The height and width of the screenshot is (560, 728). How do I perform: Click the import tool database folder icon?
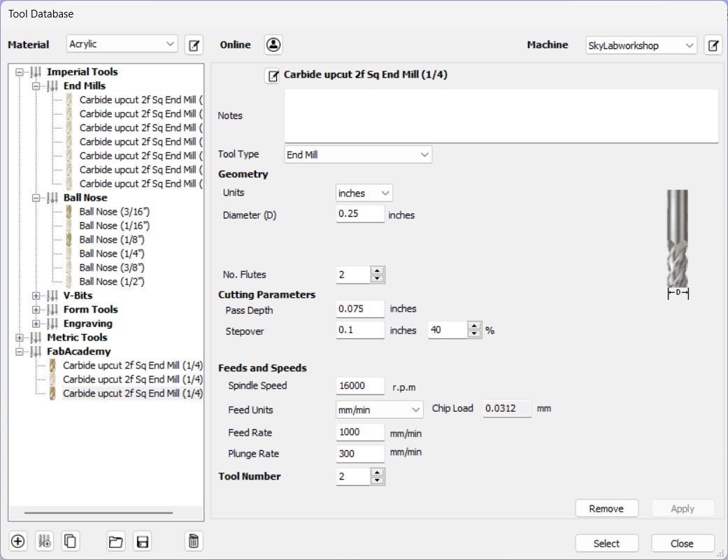click(115, 541)
